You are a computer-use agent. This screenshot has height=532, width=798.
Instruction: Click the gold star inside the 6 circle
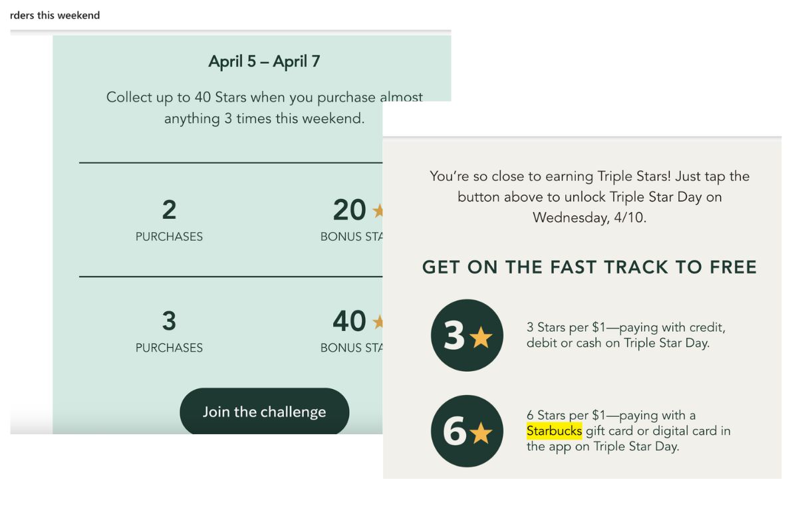coord(480,434)
